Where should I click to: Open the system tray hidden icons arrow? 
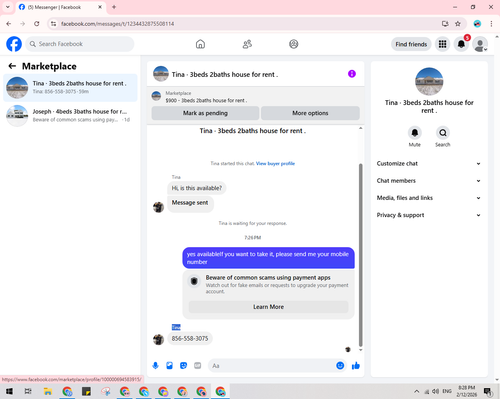[417, 391]
